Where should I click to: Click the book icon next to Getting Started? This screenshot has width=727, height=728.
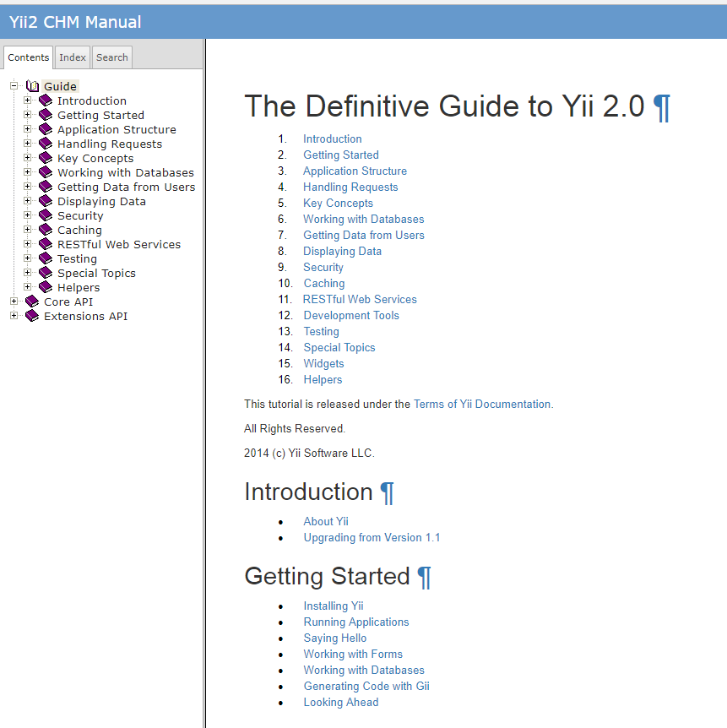click(x=46, y=115)
